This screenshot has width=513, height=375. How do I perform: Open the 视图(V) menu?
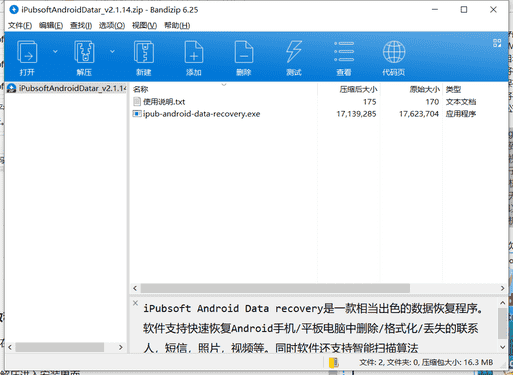pos(144,25)
